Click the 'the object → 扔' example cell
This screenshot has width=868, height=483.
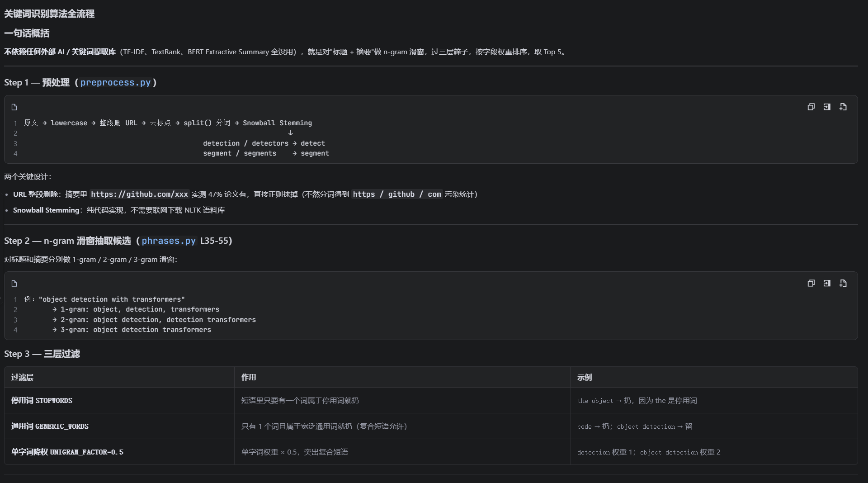pos(714,400)
